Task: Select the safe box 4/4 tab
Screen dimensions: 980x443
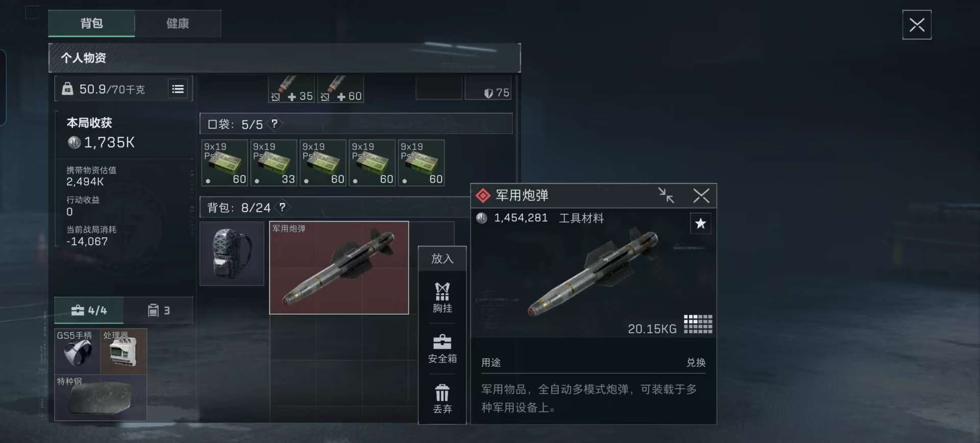Action: [89, 310]
